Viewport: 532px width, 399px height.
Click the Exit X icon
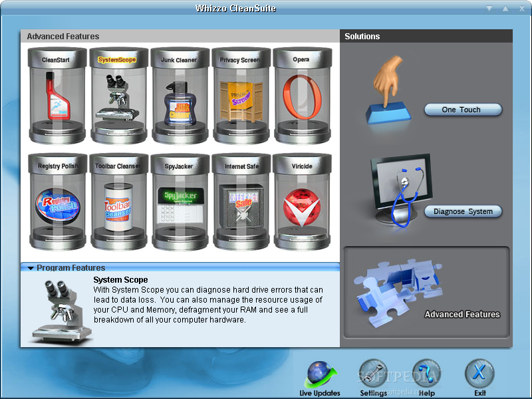[x=479, y=374]
